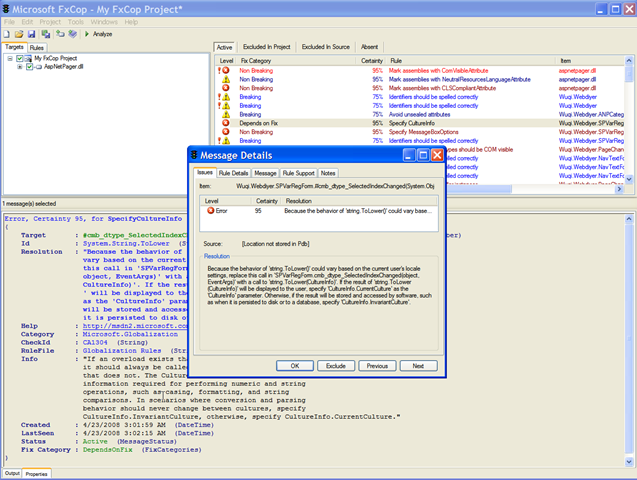
Task: Click the Save All toolbar icon
Action: [46, 33]
